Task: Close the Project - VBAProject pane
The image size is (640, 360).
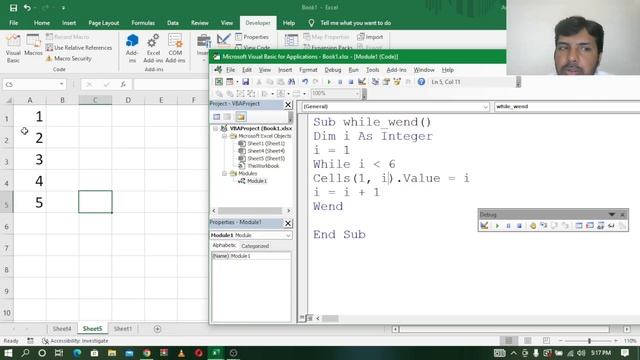Action: [x=288, y=104]
